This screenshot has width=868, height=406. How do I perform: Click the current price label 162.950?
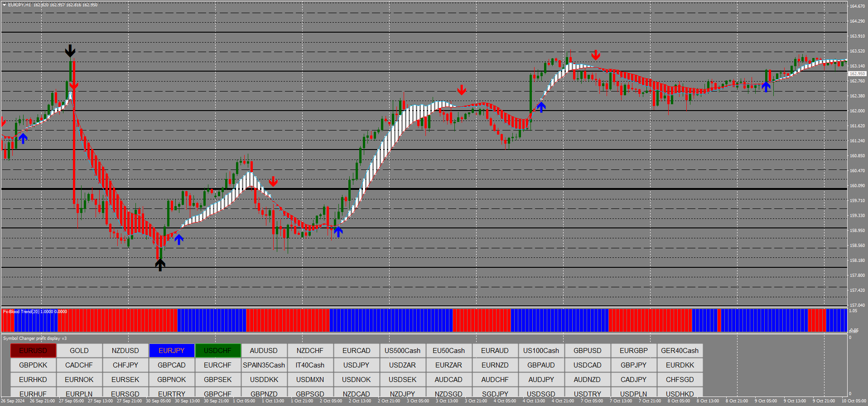point(857,73)
